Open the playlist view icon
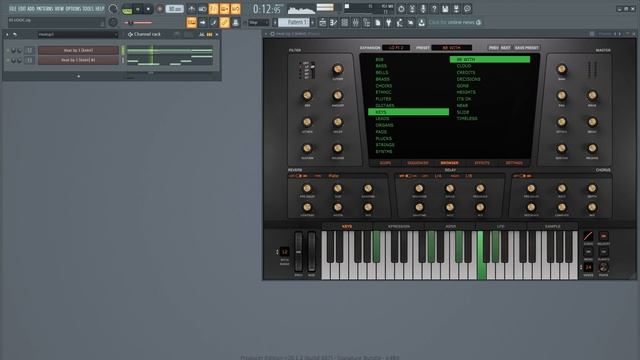The height and width of the screenshot is (360, 640). [x=322, y=22]
